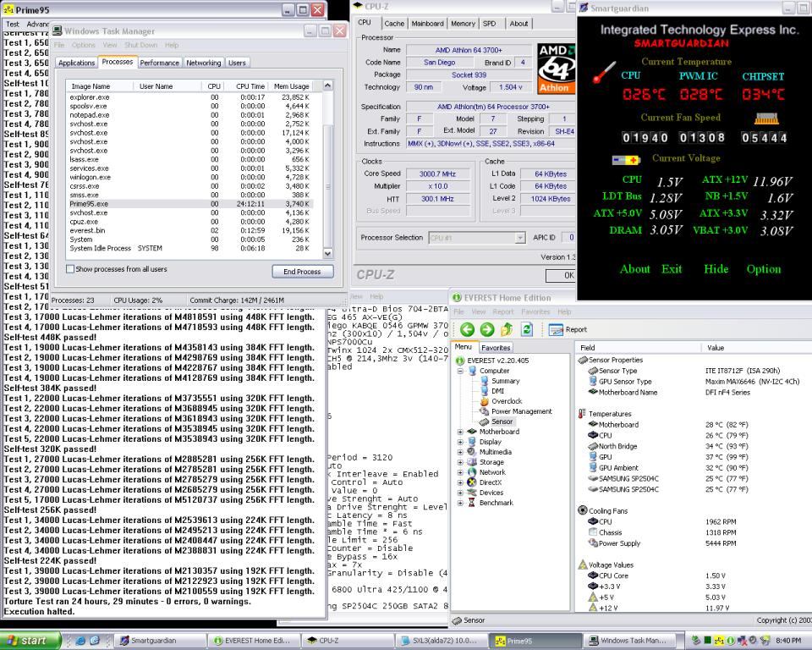Open the Mainboard tab in CPU-Z

click(x=427, y=24)
